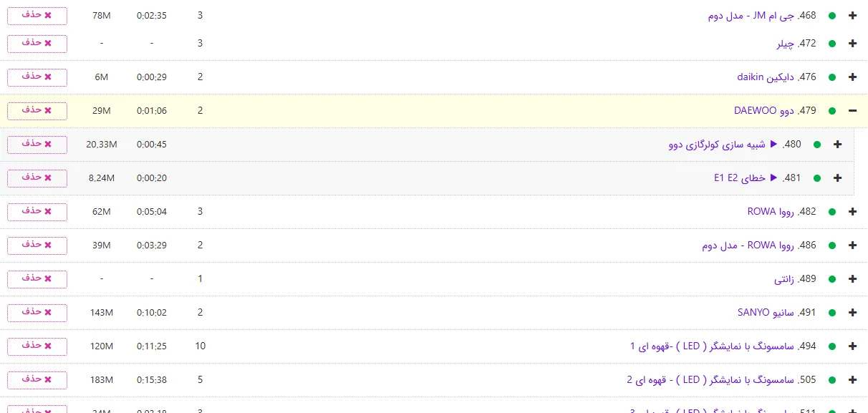
Task: Click play icon on E1 E2 lesson 481
Action: point(773,178)
